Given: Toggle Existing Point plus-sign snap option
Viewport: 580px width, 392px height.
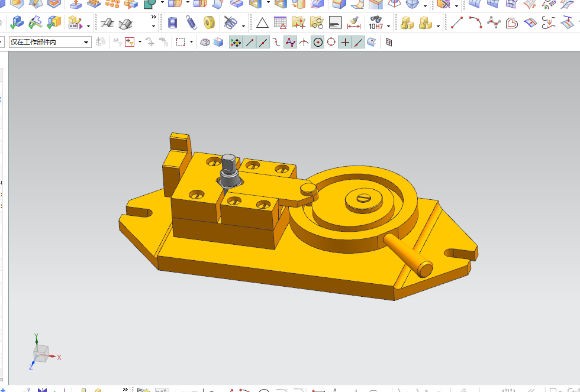Looking at the screenshot, I should pyautogui.click(x=344, y=43).
